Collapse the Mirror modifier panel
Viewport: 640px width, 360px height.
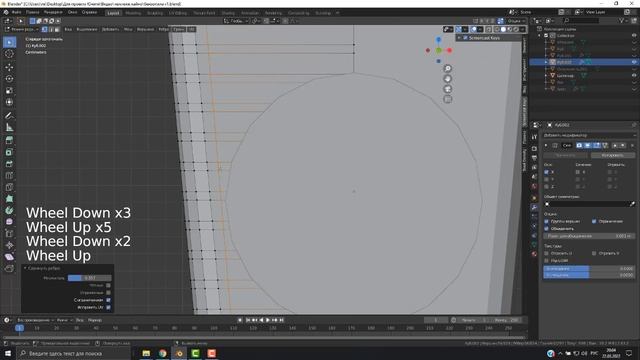pos(547,145)
